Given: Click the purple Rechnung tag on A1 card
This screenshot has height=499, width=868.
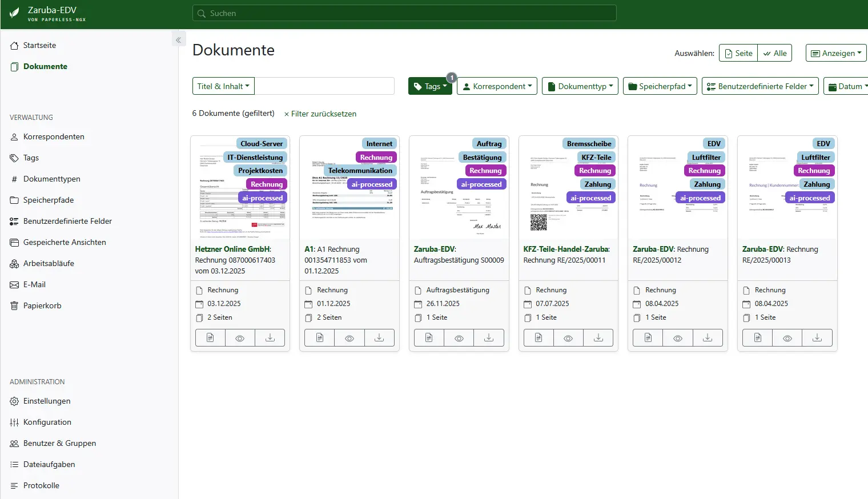Looking at the screenshot, I should (x=376, y=158).
